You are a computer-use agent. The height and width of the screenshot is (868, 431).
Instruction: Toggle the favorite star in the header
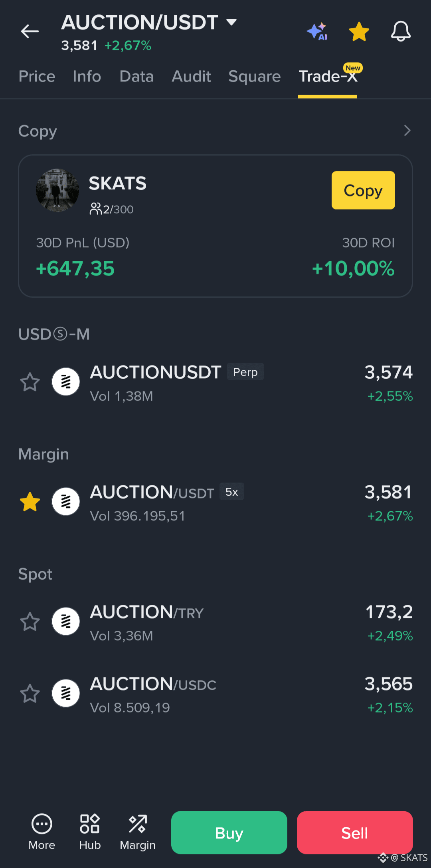point(359,31)
